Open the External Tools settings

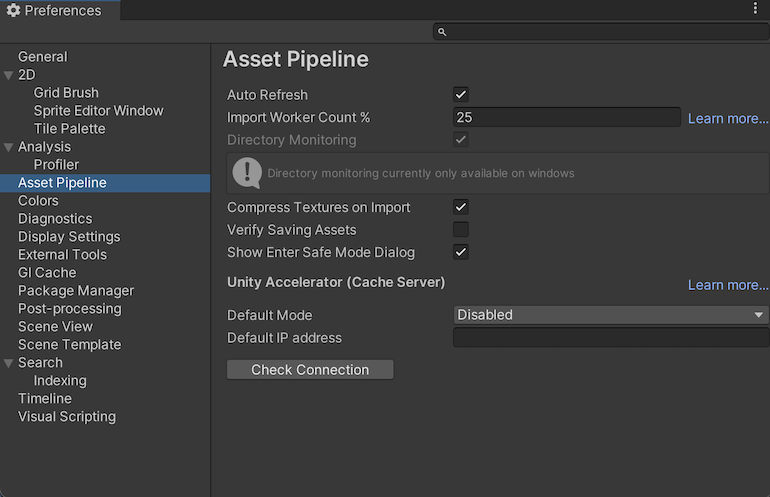(62, 255)
